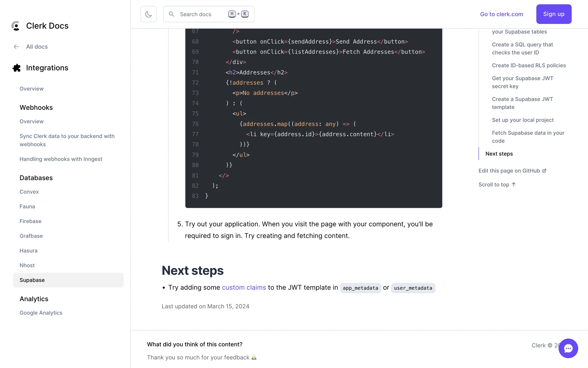Open Handling webhooks with Inngest
588x368 pixels.
[x=61, y=159]
